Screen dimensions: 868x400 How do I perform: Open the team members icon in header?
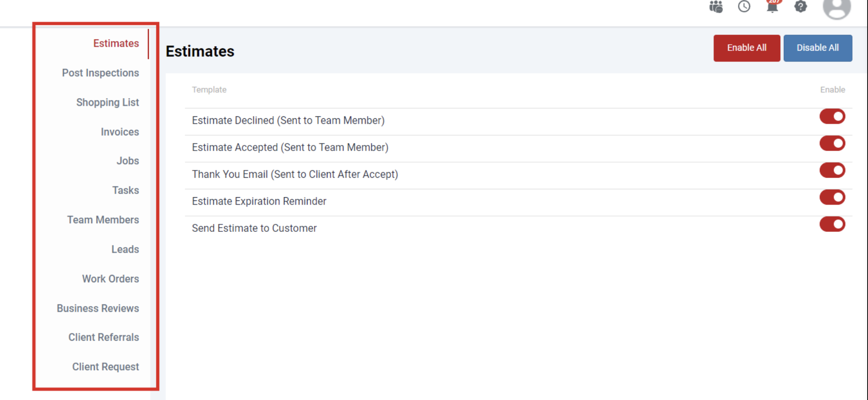[x=716, y=6]
